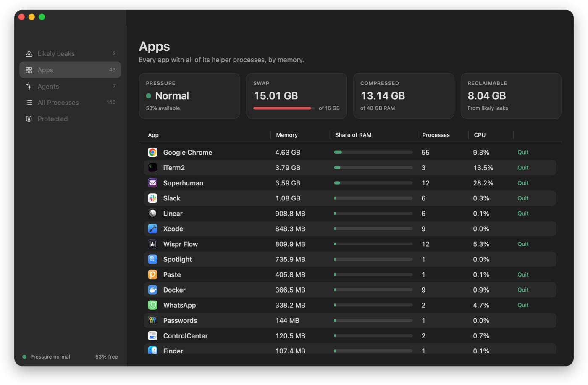The width and height of the screenshot is (588, 385).
Task: Click the ControlCenter app icon
Action: 152,336
